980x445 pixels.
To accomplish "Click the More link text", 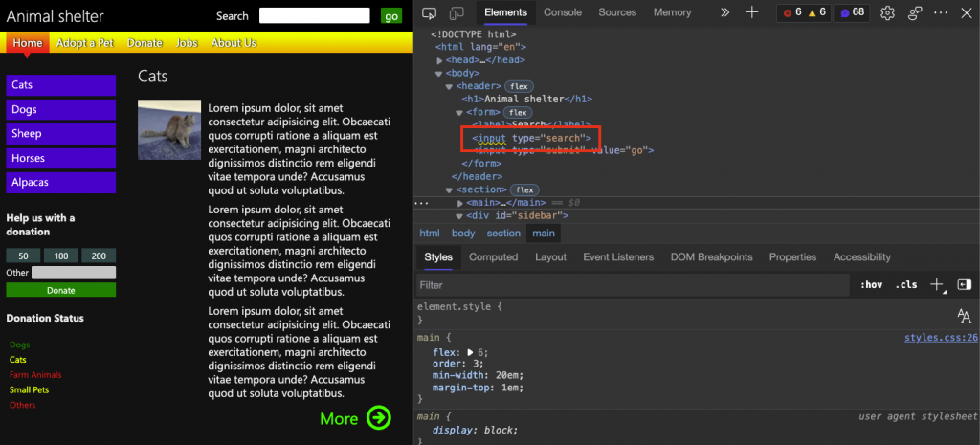I will 339,419.
